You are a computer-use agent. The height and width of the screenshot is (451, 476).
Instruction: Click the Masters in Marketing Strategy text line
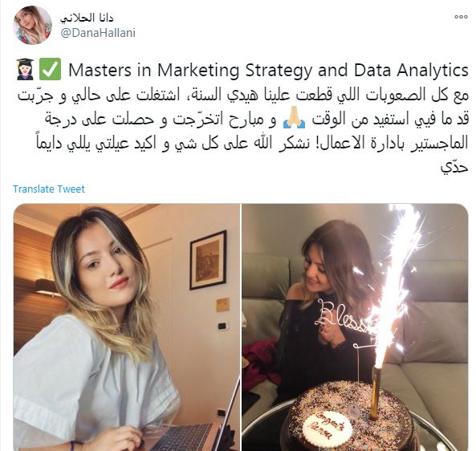pyautogui.click(x=268, y=70)
